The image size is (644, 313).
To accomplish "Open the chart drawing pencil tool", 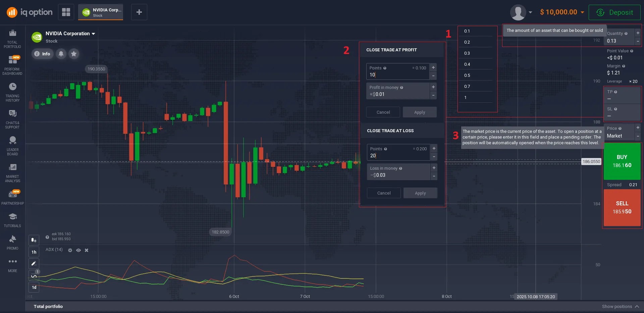I will point(34,264).
